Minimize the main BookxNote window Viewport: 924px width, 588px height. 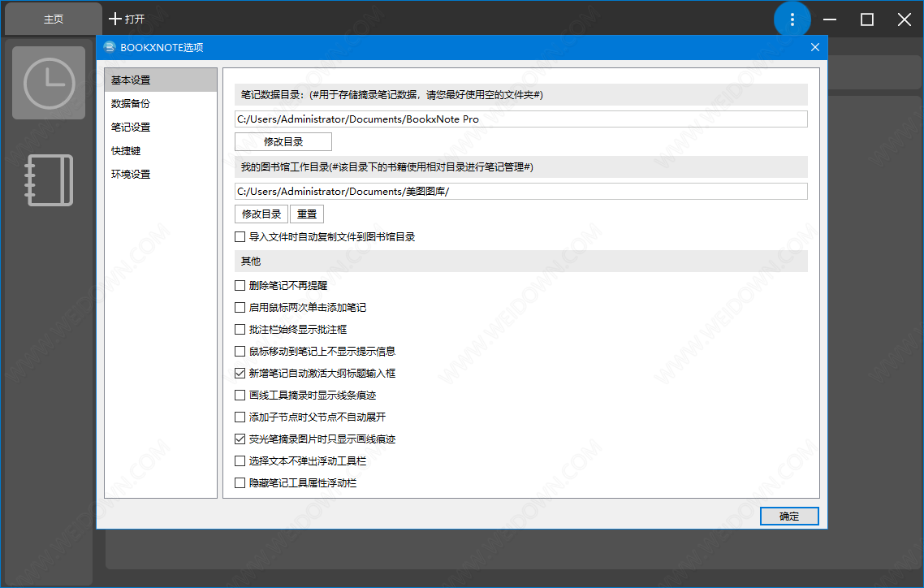[x=830, y=19]
